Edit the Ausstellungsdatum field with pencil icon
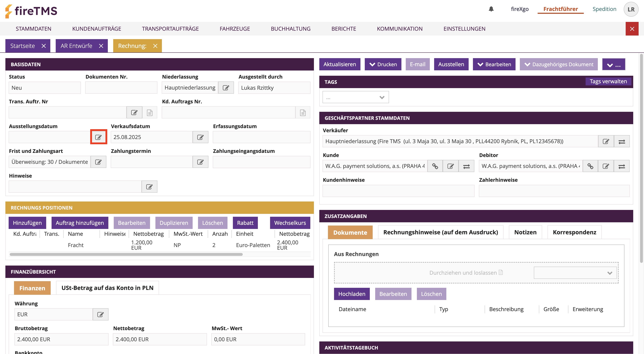This screenshot has height=354, width=644. 98,137
